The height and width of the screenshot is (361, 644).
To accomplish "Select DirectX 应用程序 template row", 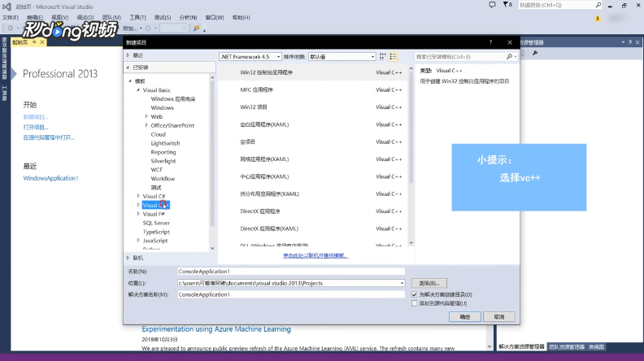I will point(312,211).
